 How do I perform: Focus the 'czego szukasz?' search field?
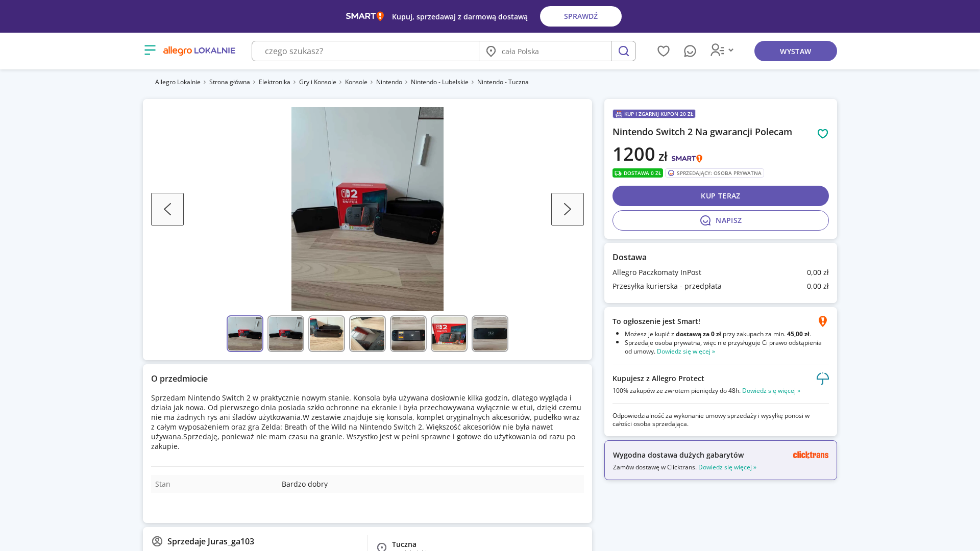[365, 51]
